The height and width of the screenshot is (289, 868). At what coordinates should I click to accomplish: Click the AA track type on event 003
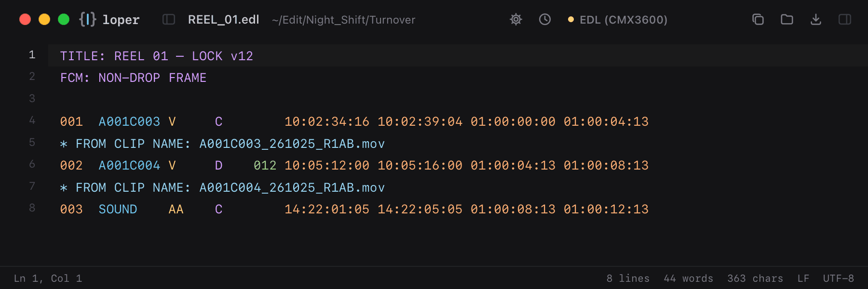176,210
